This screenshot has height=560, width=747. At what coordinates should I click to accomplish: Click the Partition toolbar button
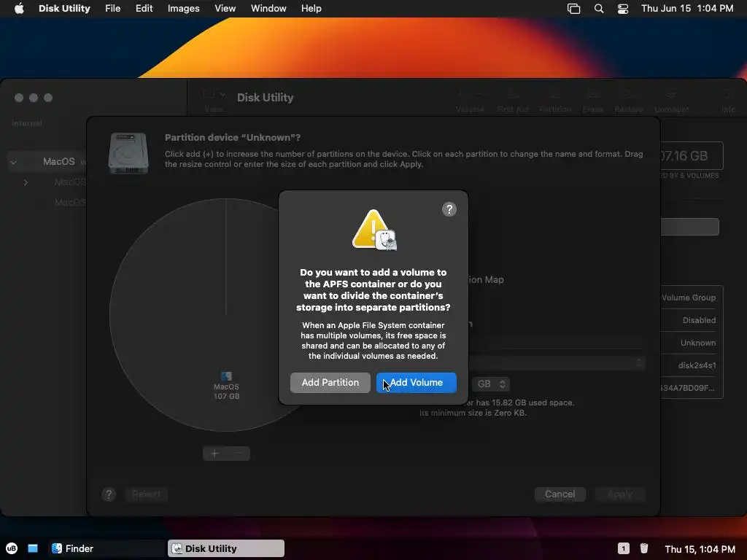555,101
